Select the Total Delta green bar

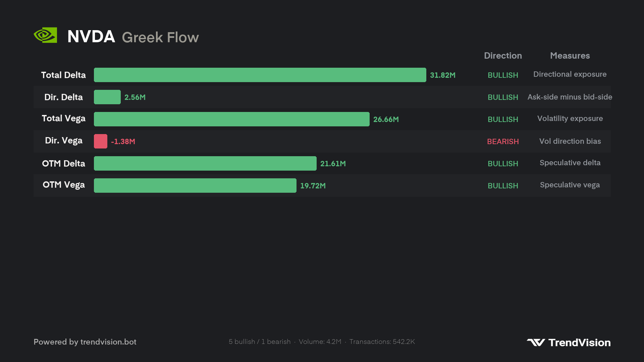pos(260,75)
